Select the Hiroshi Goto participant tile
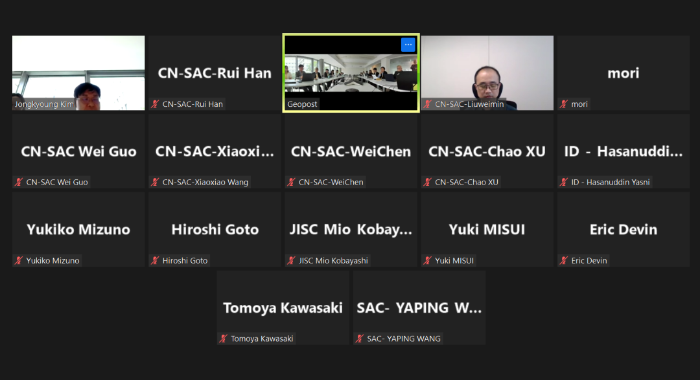 coord(215,230)
